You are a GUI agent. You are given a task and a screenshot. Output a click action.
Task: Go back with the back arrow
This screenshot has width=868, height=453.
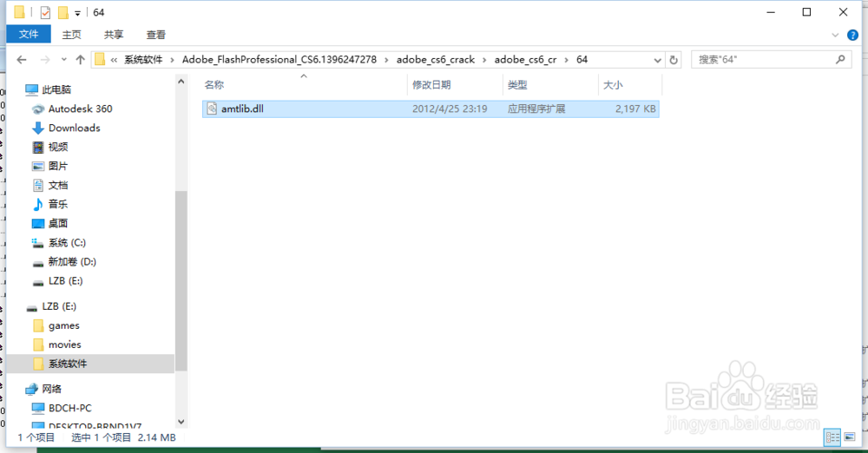(22, 59)
